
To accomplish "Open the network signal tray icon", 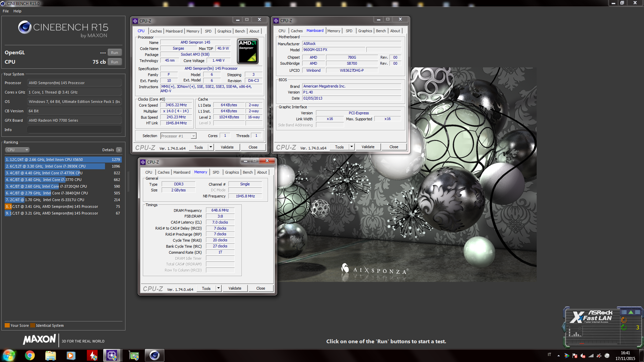I will tap(591, 356).
